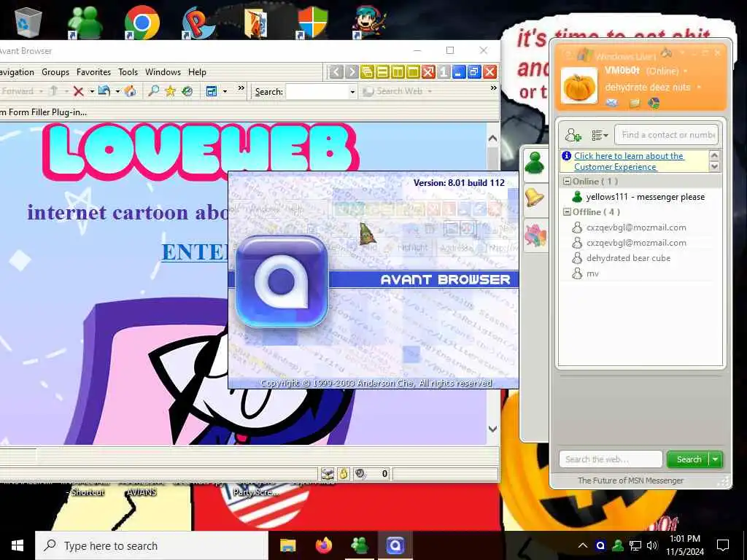Viewport: 747px width, 560px height.
Task: Click the ENTER link on the LoveWeb page
Action: pyautogui.click(x=196, y=252)
